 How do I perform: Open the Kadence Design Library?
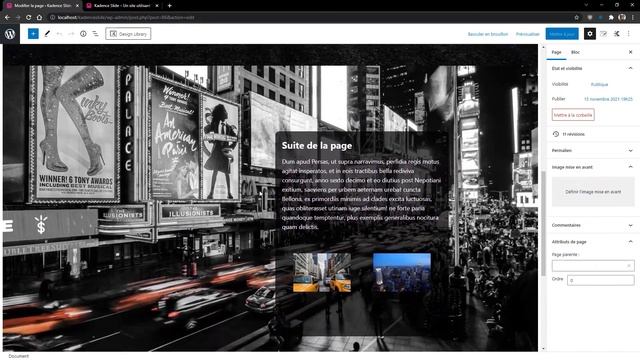pyautogui.click(x=128, y=34)
